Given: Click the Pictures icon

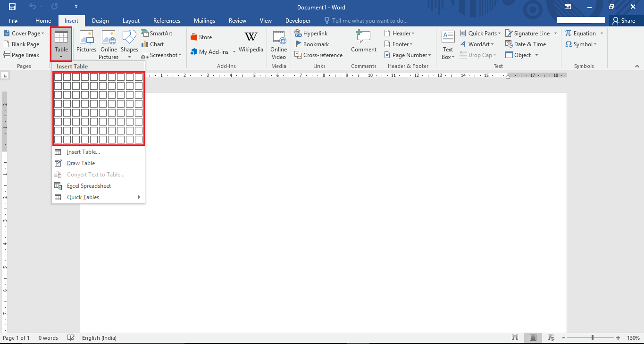Looking at the screenshot, I should [x=86, y=38].
